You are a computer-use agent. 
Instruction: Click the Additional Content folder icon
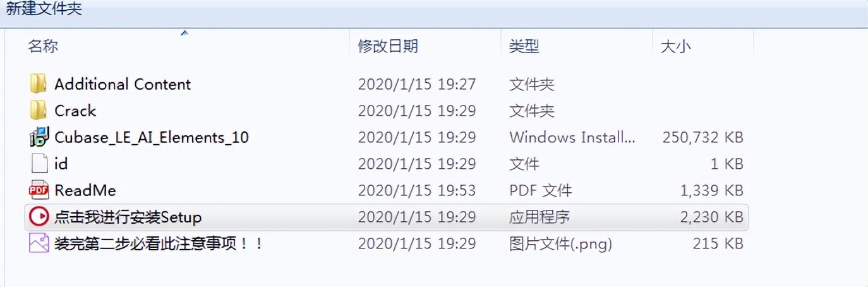point(39,83)
